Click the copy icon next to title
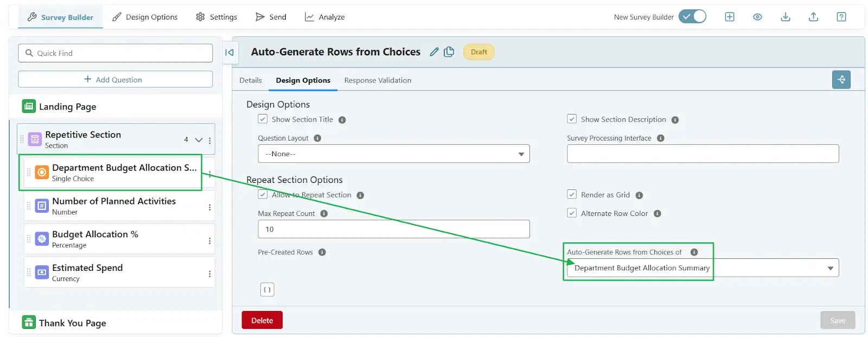 449,52
